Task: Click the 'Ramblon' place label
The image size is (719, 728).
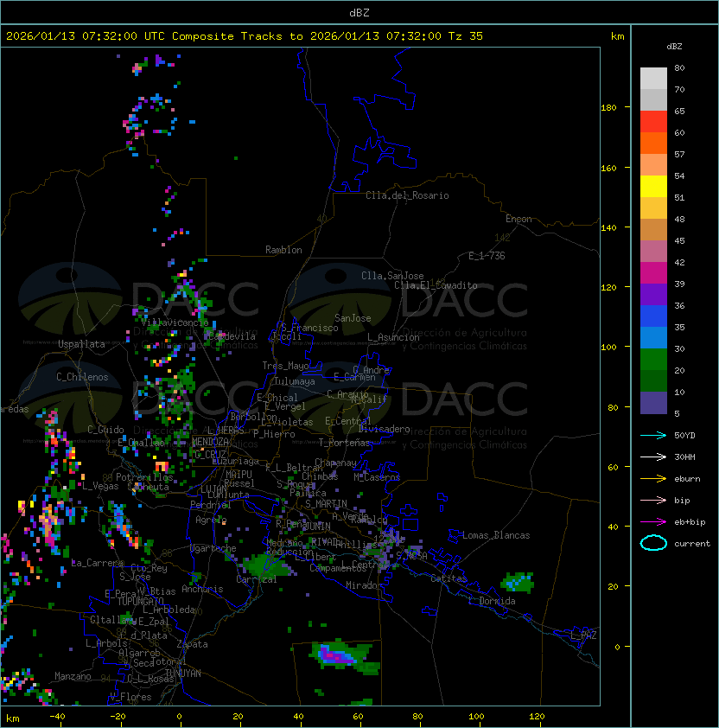Action: (283, 250)
